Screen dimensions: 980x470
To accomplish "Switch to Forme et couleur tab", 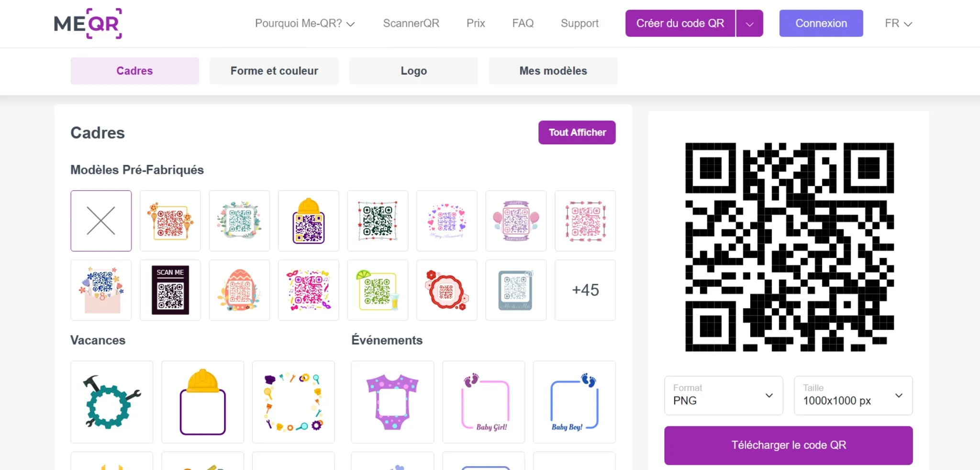I will click(x=274, y=71).
